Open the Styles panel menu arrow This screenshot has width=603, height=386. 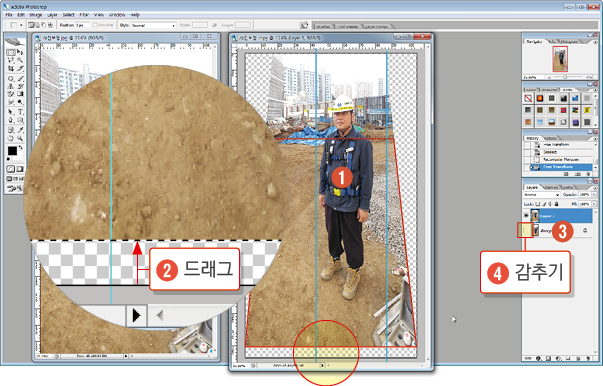point(595,90)
